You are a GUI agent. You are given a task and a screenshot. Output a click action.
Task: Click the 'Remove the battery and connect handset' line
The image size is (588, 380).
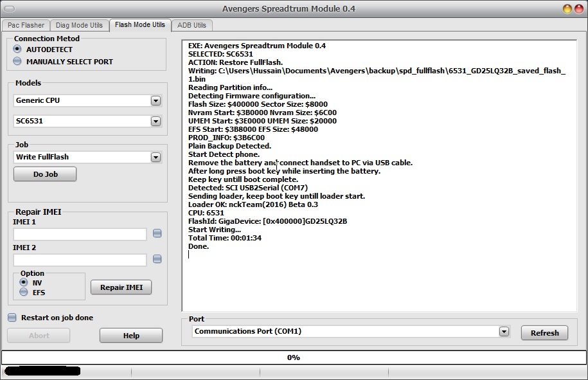pos(300,163)
